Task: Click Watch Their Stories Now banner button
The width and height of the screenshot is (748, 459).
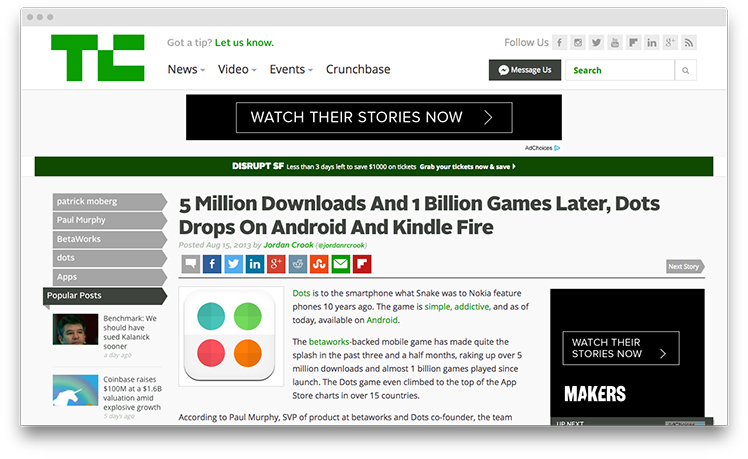Action: (x=374, y=117)
